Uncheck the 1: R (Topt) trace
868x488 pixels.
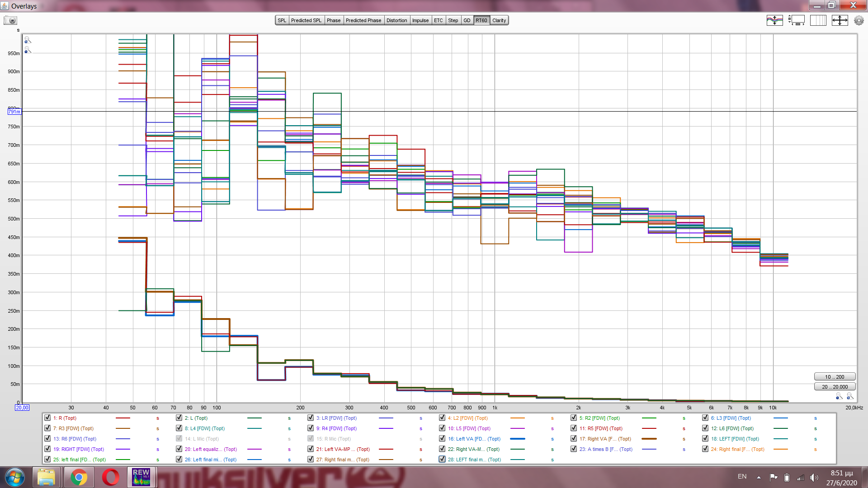click(x=47, y=418)
